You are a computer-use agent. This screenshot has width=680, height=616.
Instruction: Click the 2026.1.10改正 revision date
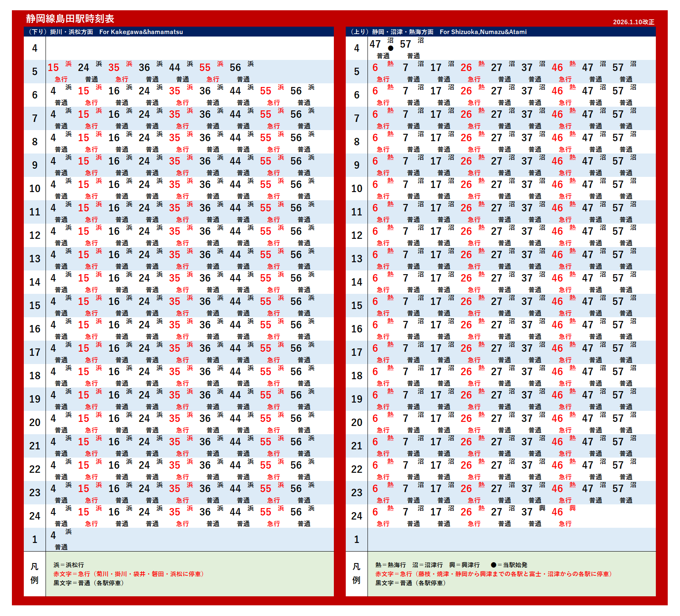coord(633,22)
